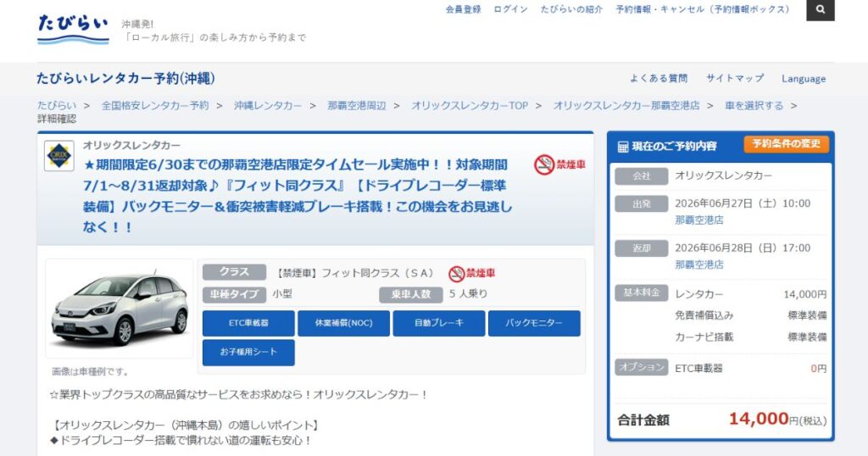This screenshot has height=456, width=868.
Task: Click the クラス label tag
Action: tap(234, 272)
